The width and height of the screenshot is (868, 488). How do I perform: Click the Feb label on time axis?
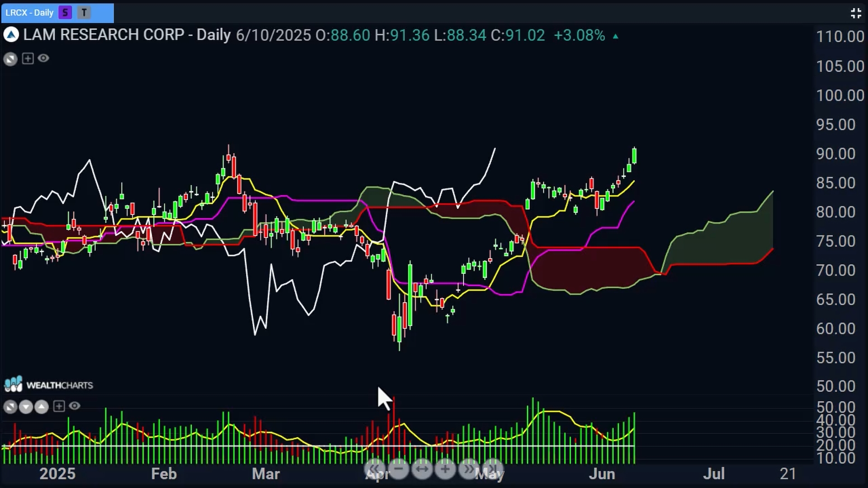(x=164, y=474)
